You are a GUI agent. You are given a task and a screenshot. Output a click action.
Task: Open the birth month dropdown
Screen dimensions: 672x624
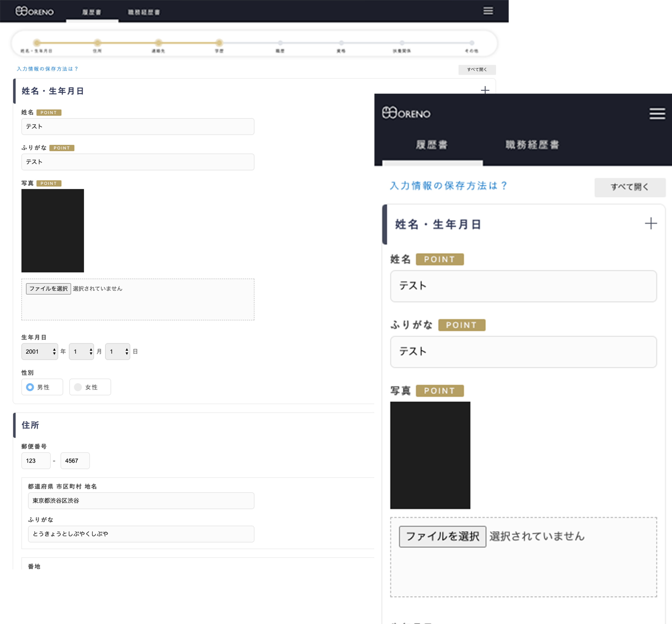(81, 352)
